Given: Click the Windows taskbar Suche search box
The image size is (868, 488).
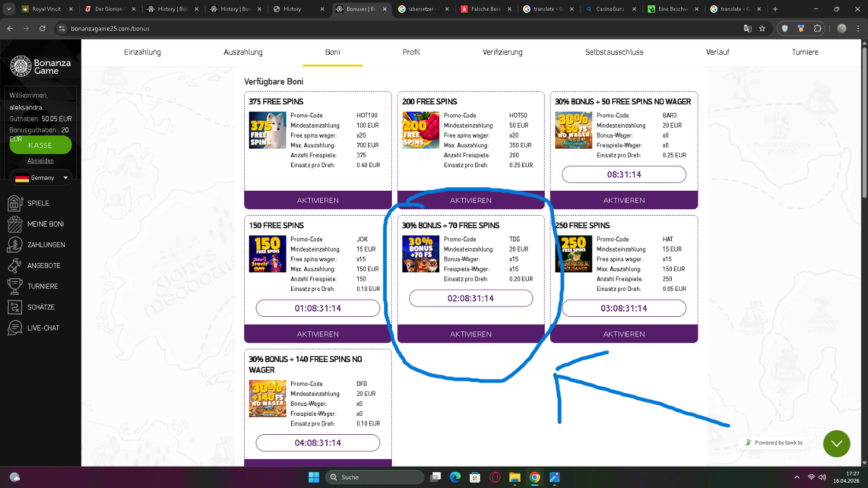Looking at the screenshot, I should pyautogui.click(x=374, y=477).
